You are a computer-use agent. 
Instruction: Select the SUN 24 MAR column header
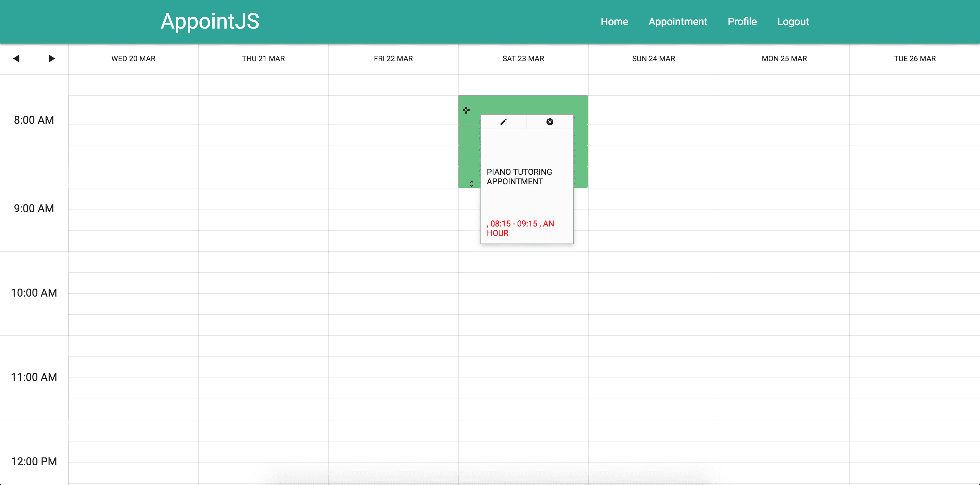coord(654,58)
